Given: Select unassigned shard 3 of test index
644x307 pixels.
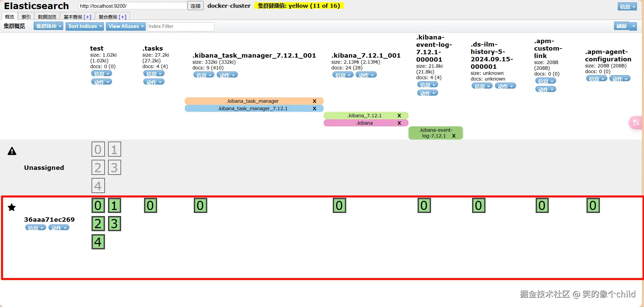Looking at the screenshot, I should point(114,167).
